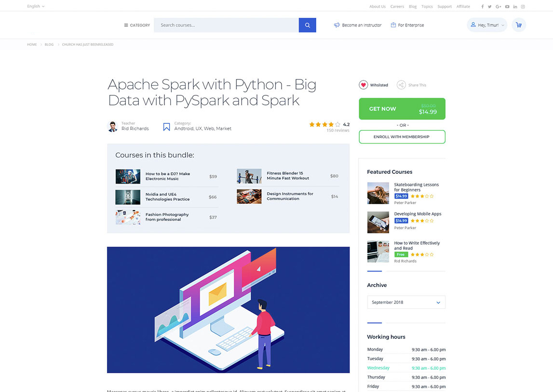Open the LinkedIn social icon
Image resolution: width=553 pixels, height=392 pixels.
click(515, 7)
